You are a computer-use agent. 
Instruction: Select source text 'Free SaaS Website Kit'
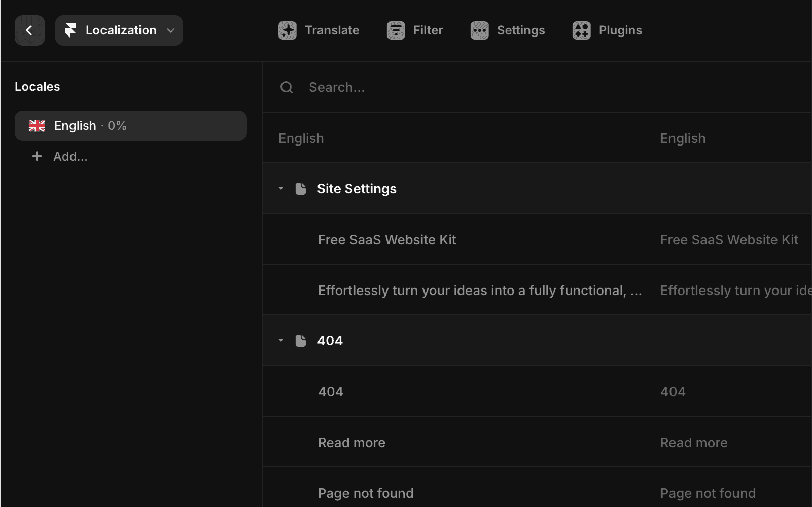pos(387,240)
